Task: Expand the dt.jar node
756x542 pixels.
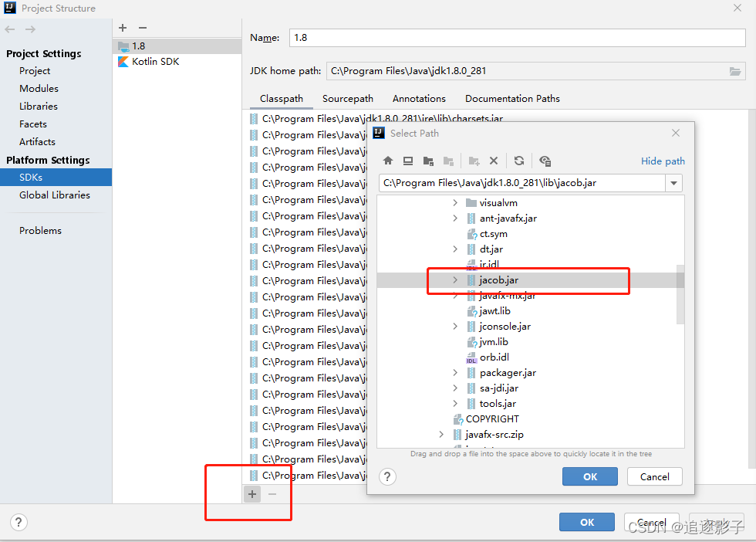Action: pos(455,249)
